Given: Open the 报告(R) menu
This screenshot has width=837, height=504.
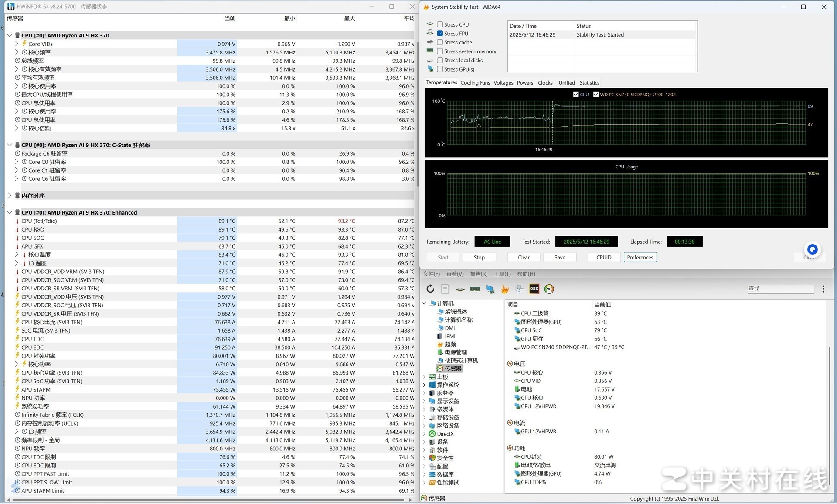Looking at the screenshot, I should coord(479,274).
